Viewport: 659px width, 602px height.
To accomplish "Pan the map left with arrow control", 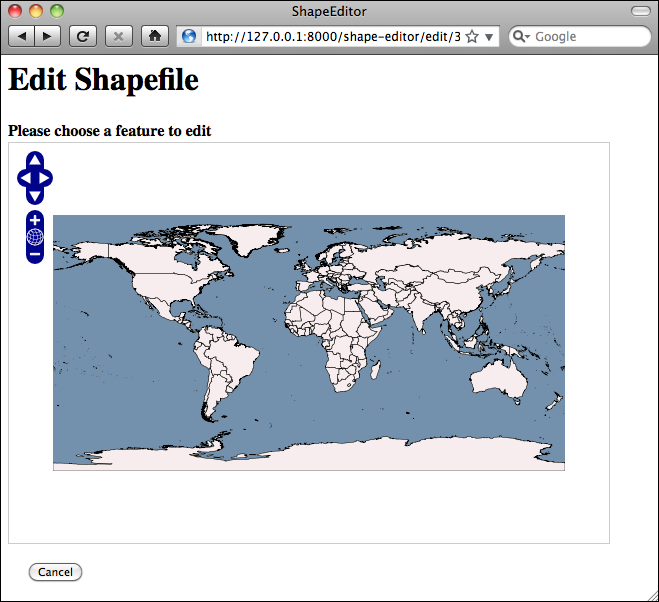I will 25,178.
